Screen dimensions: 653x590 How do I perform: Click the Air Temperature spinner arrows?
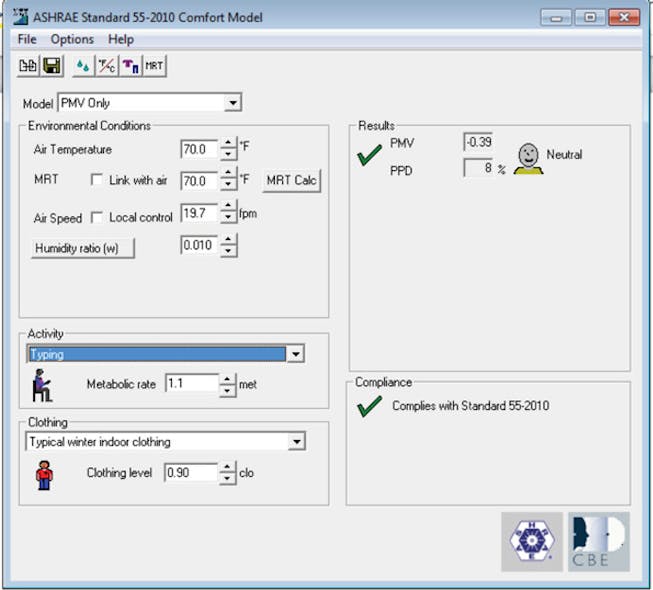click(229, 149)
